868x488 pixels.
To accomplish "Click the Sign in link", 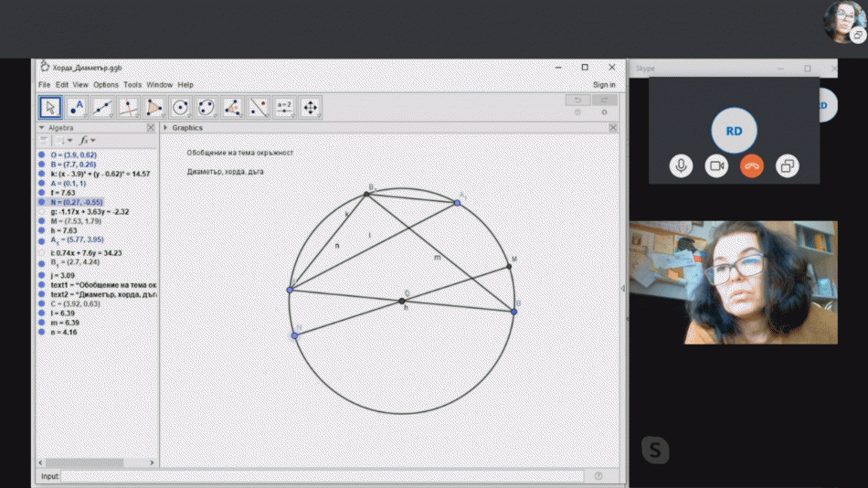I will 604,85.
